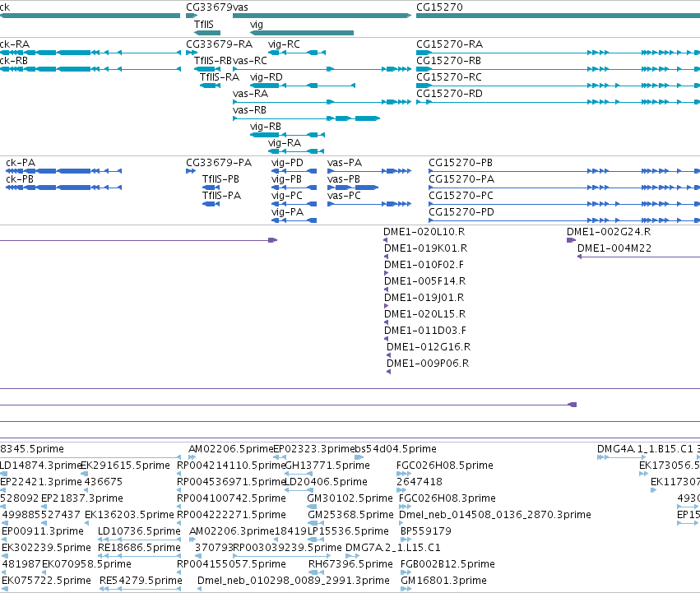Select the CG33679-PA protein label
Image resolution: width=700 pixels, height=593 pixels.
(219, 163)
